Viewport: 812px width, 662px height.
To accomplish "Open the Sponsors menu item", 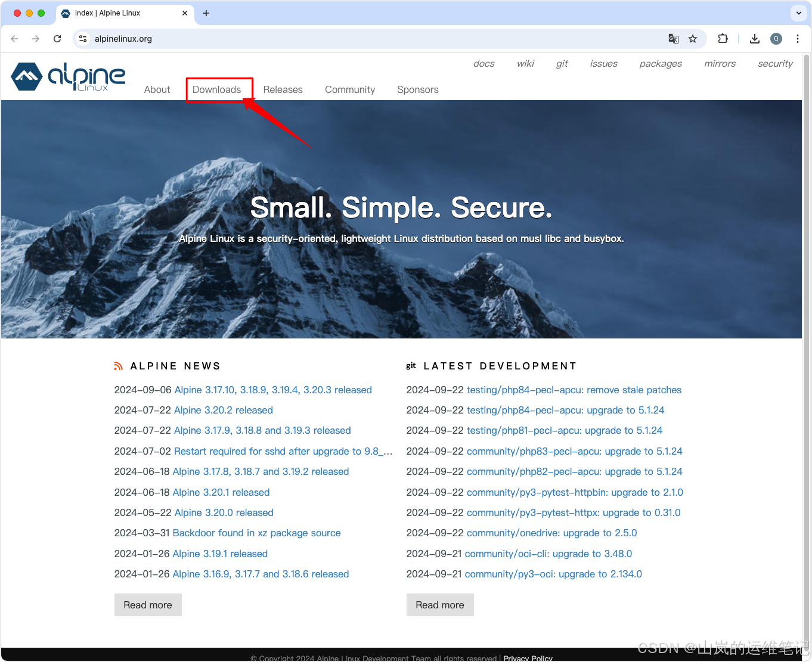I will [x=418, y=89].
